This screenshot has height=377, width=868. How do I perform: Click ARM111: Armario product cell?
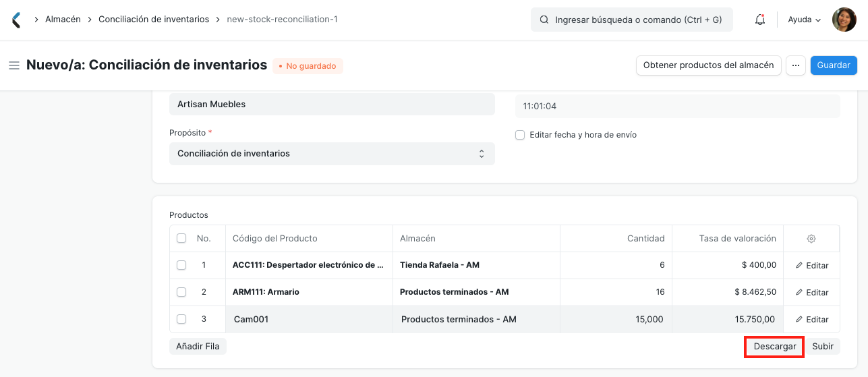click(x=310, y=292)
